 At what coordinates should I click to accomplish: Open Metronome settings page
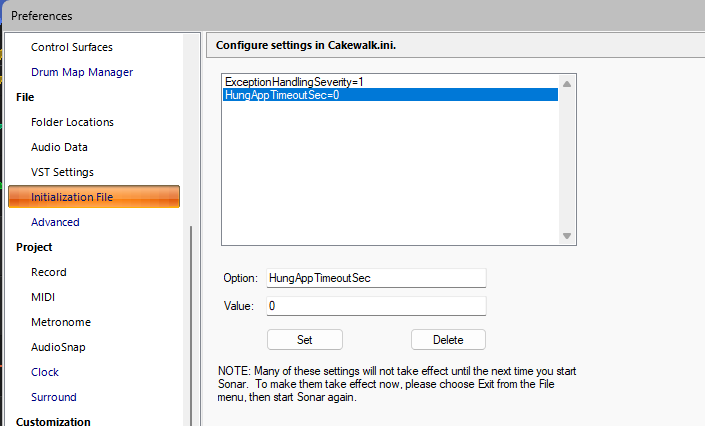[61, 322]
